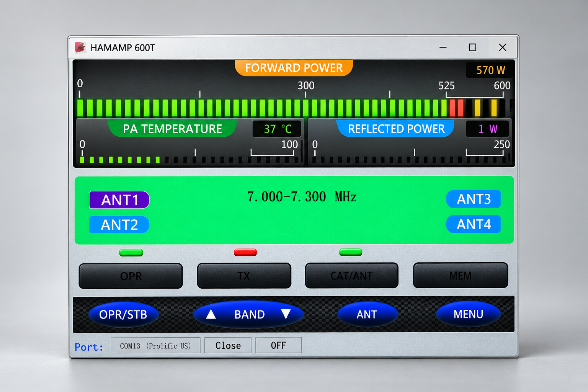Step band up with the up arrow
This screenshot has height=392, width=588.
point(211,314)
